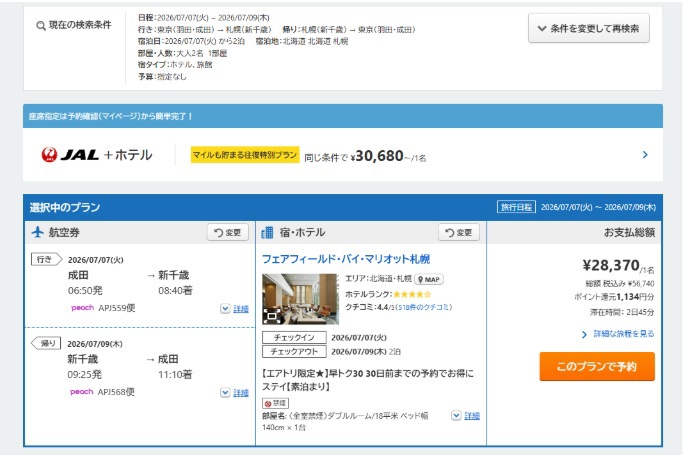
Task: Click the ¥28,370 total payment price
Action: point(611,265)
